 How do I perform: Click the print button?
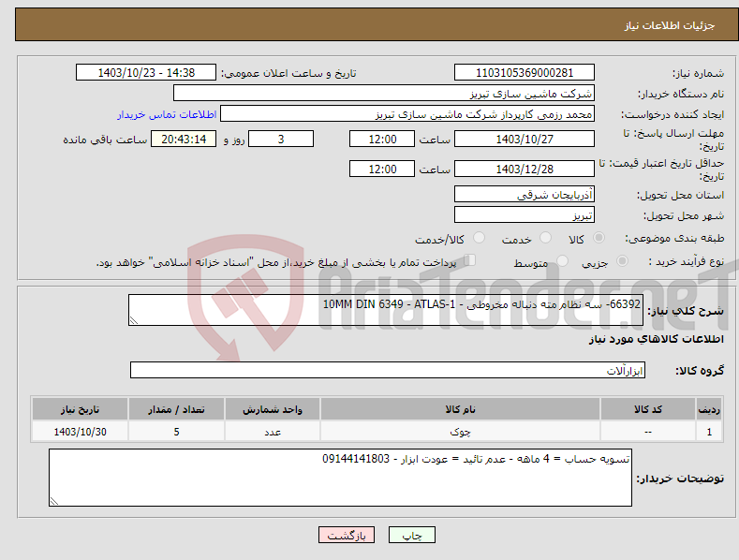(412, 535)
